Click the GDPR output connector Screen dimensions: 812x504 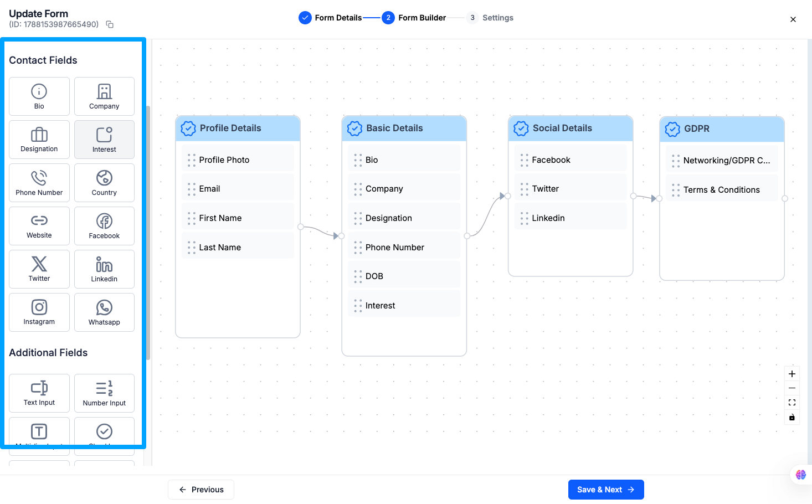(785, 198)
